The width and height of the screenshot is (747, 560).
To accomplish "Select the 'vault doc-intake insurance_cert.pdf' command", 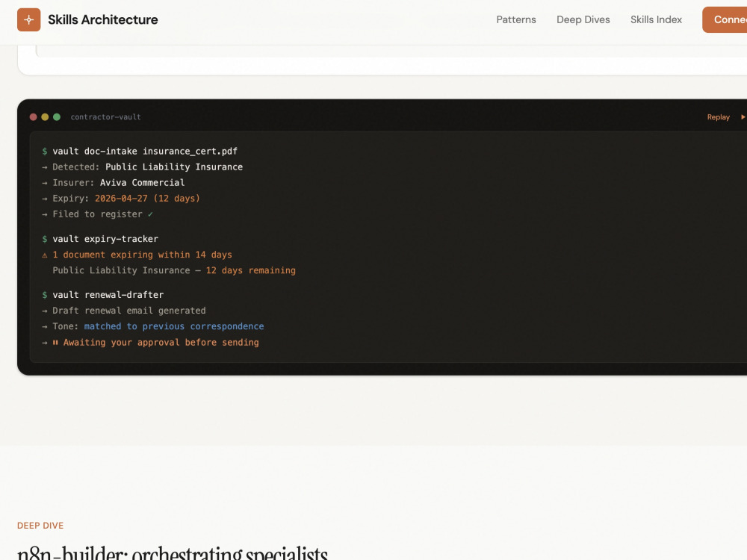I will tap(145, 151).
